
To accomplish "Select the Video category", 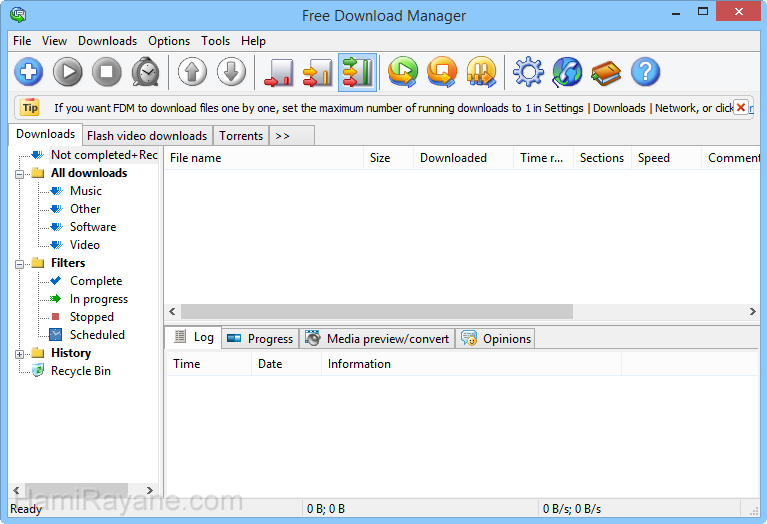I will [85, 245].
